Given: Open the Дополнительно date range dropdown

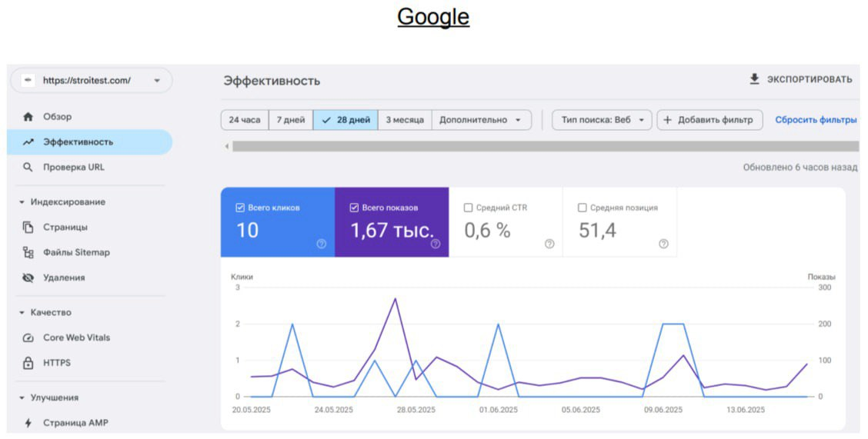Looking at the screenshot, I should [x=481, y=120].
